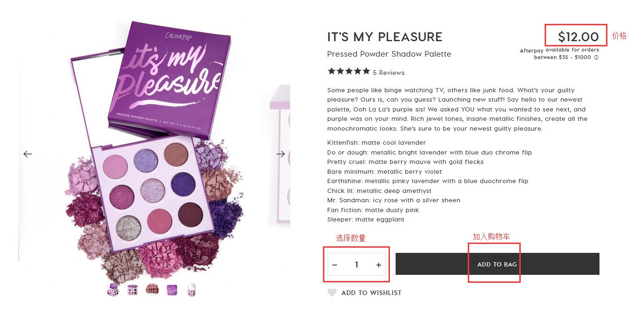This screenshot has width=644, height=317.
Task: Decrease quantity with the minus button
Action: (335, 265)
